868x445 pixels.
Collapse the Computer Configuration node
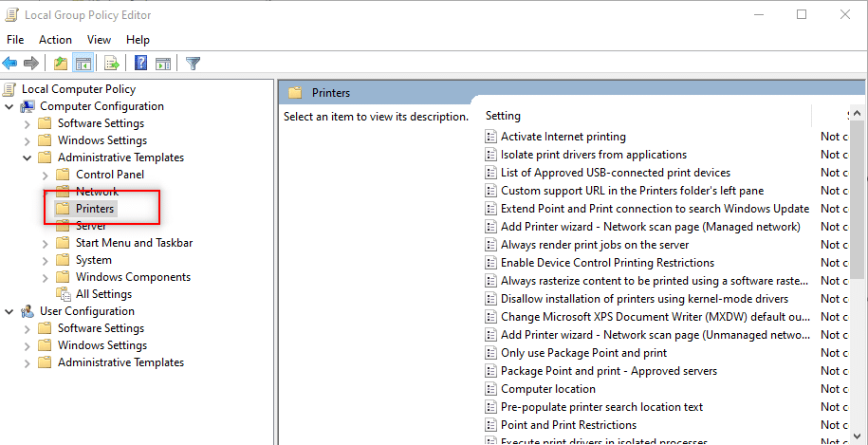click(9, 106)
